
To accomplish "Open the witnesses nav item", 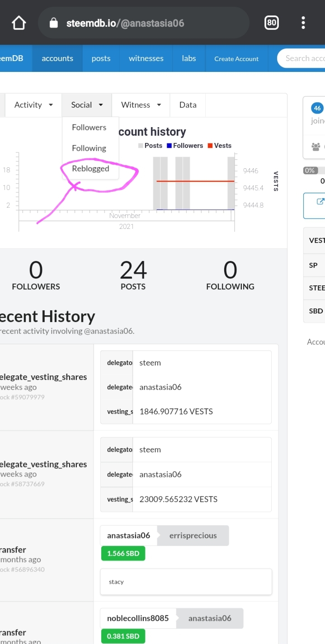I will [146, 58].
